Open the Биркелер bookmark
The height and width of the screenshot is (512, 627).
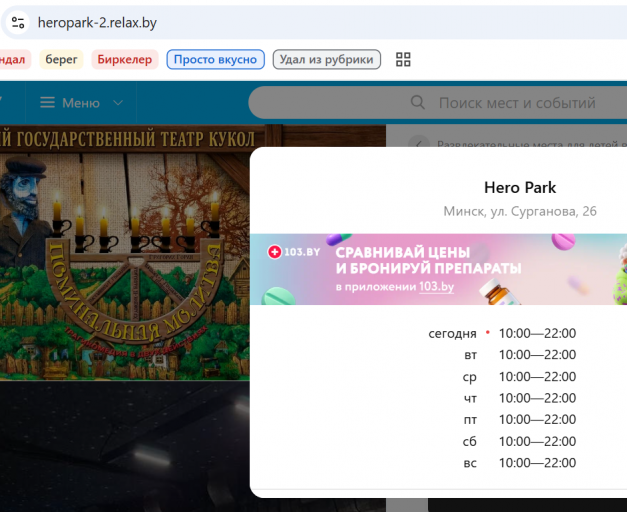click(x=125, y=60)
